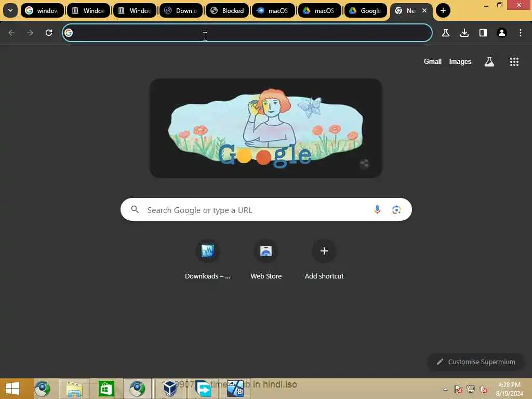The height and width of the screenshot is (399, 532).
Task: Open Windows Store from taskbar
Action: click(106, 389)
